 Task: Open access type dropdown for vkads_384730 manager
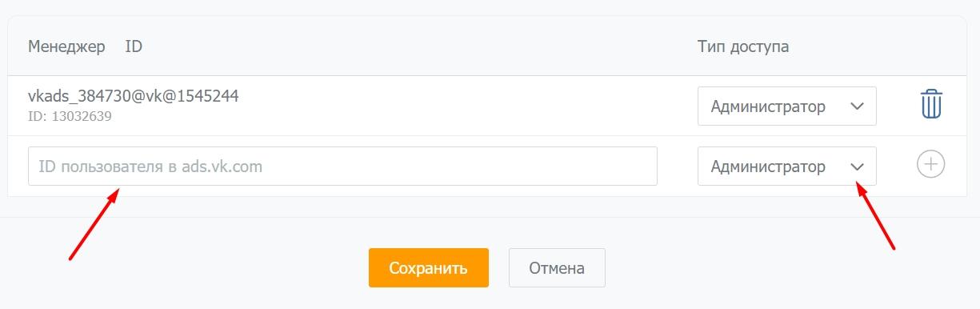(787, 106)
